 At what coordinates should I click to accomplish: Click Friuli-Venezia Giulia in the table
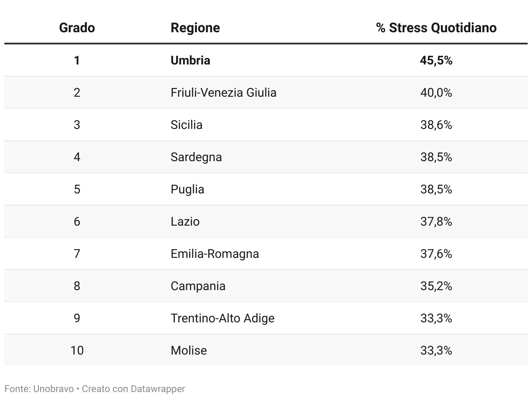pyautogui.click(x=223, y=92)
